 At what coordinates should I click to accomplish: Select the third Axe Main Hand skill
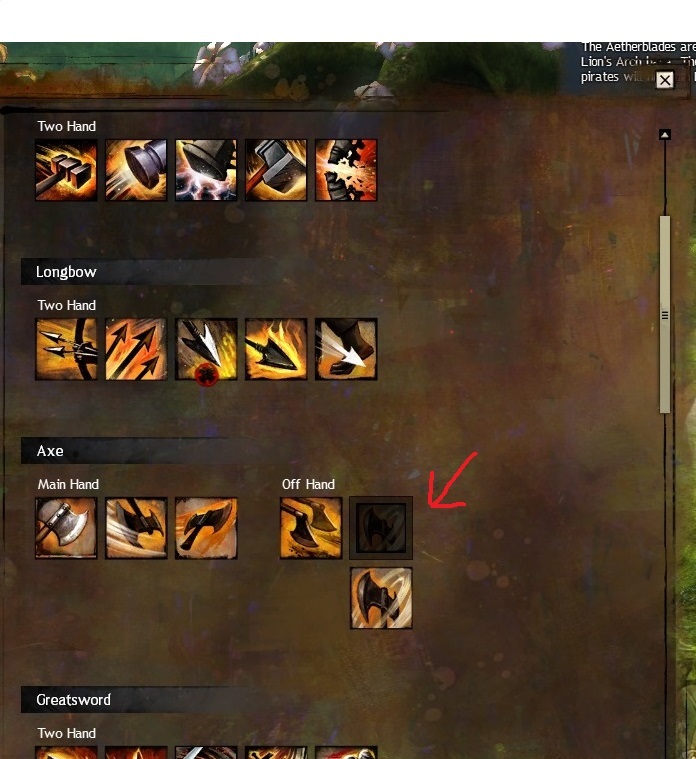(206, 528)
